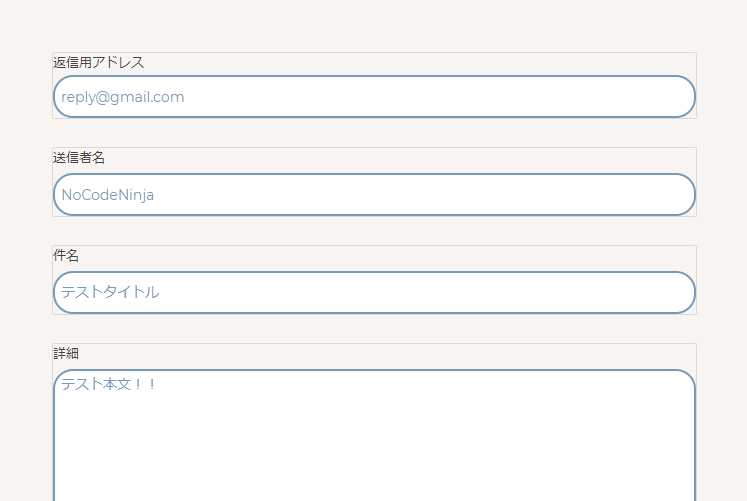Click the reply@gmail.com placeholder text
The height and width of the screenshot is (501, 747).
click(x=123, y=97)
